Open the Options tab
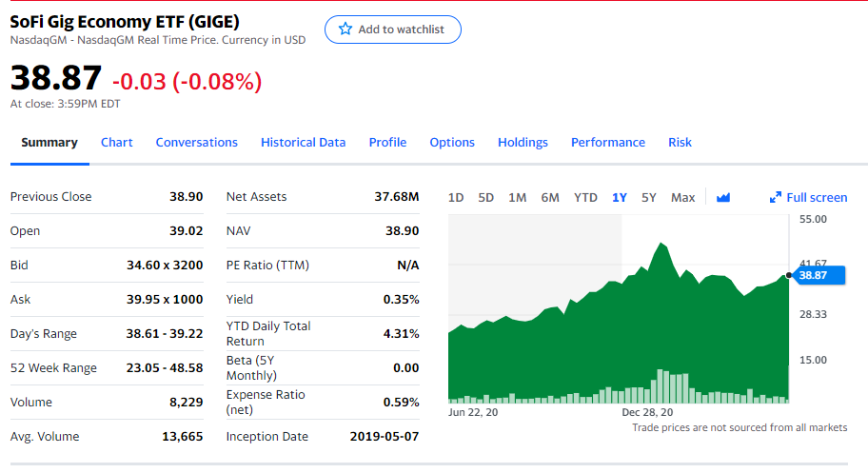 click(x=452, y=143)
